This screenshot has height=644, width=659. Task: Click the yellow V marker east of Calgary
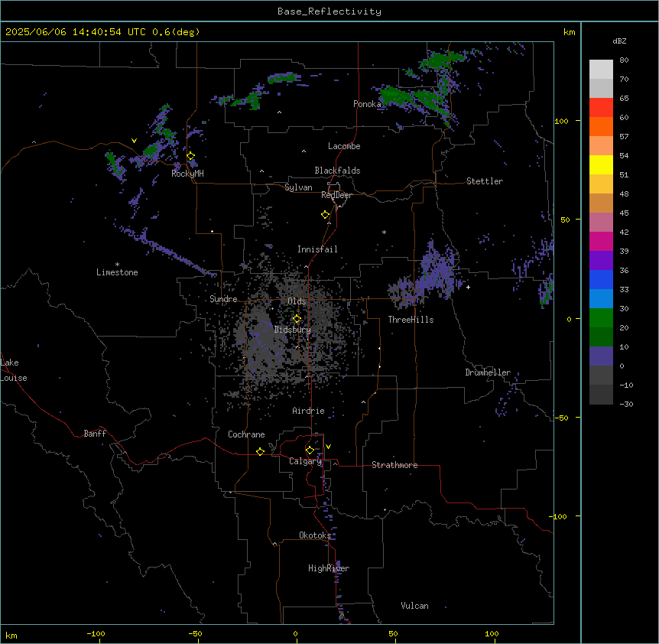pyautogui.click(x=328, y=447)
